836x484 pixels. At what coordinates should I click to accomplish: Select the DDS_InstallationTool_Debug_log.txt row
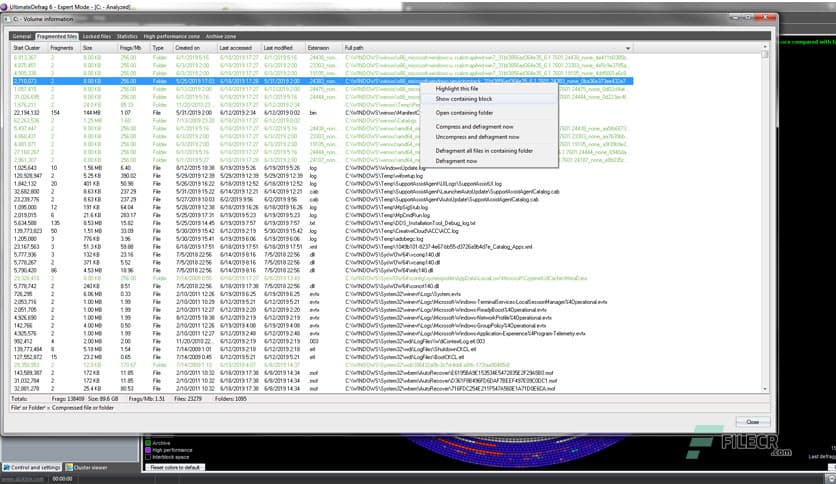(323, 223)
